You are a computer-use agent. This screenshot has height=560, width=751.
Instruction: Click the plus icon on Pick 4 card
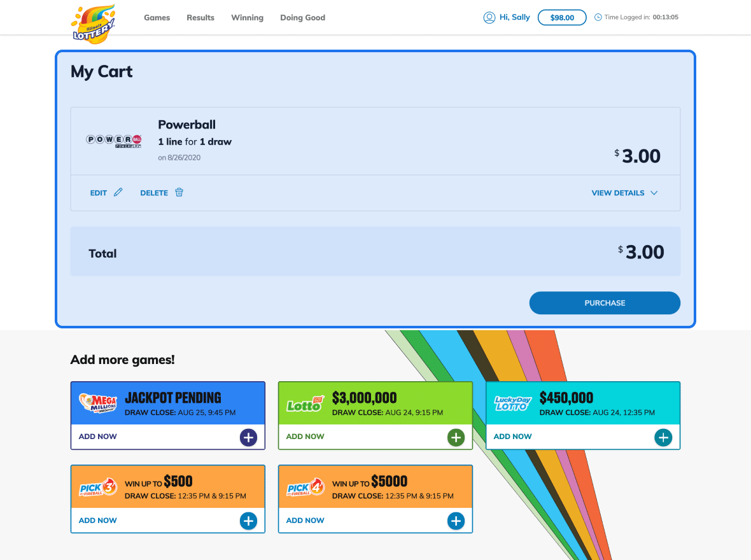[x=456, y=521]
